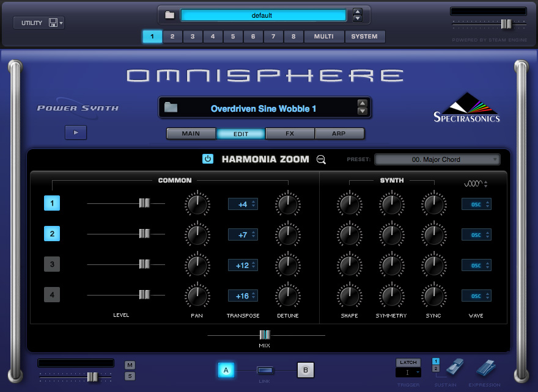Toggle Harmonia oscillator 2 on or off
The width and height of the screenshot is (538, 392).
point(52,233)
